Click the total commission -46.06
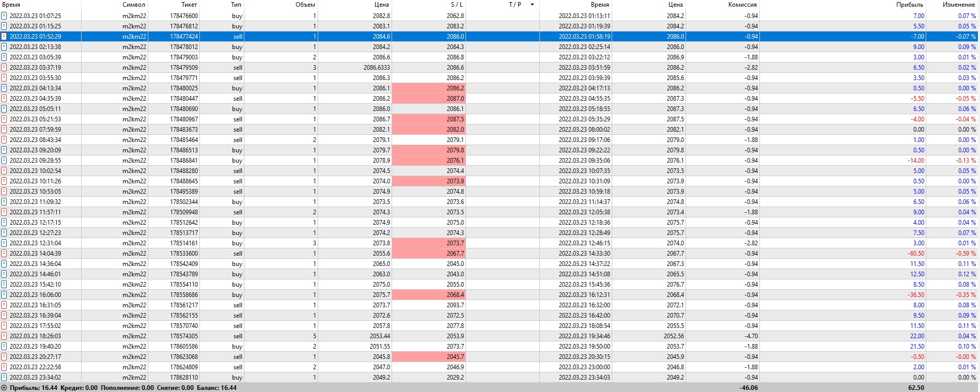 click(x=748, y=388)
